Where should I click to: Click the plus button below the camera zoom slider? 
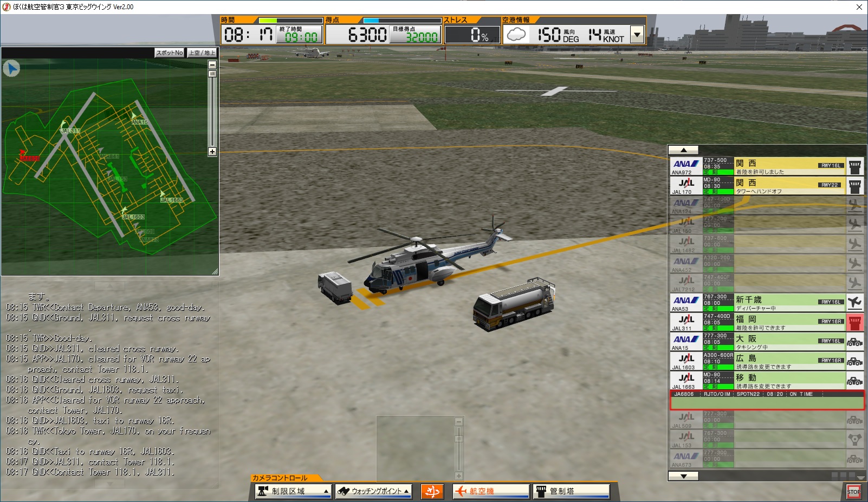[x=459, y=476]
